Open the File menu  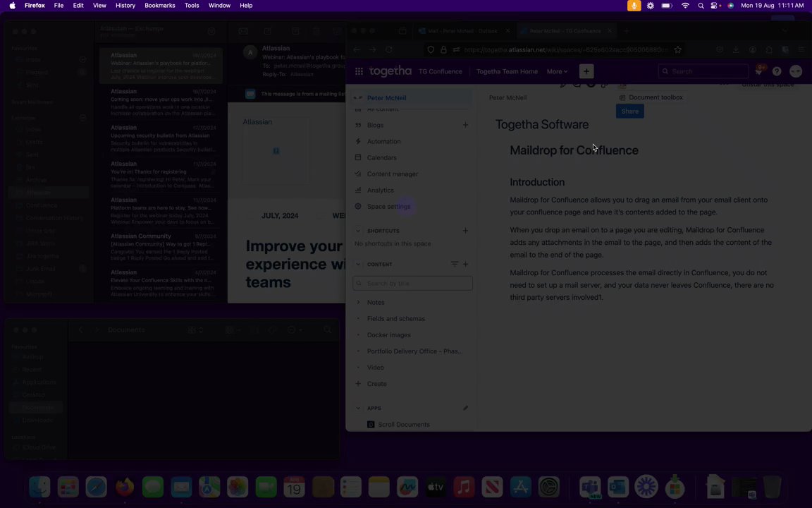(x=59, y=6)
